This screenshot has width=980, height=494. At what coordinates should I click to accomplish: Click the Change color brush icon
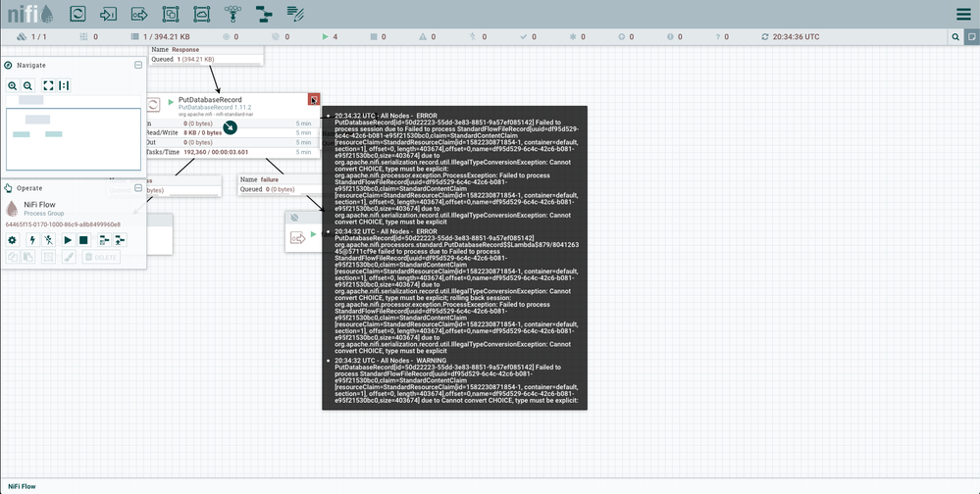click(69, 257)
